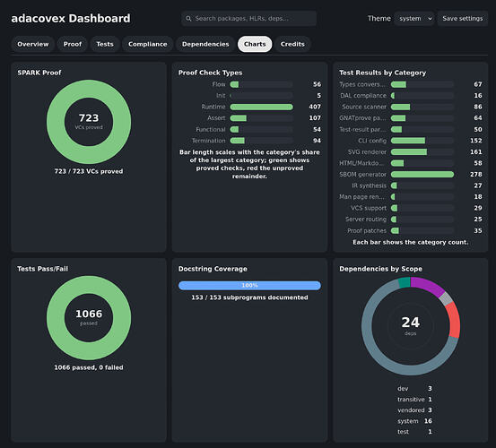Open the Tests tab
Image resolution: width=496 pixels, height=448 pixels.
(105, 44)
